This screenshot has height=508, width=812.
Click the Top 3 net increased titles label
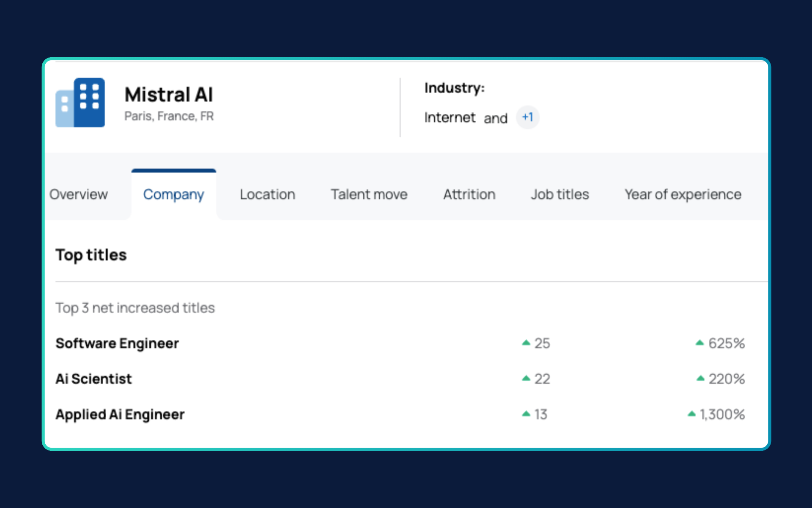pyautogui.click(x=135, y=308)
